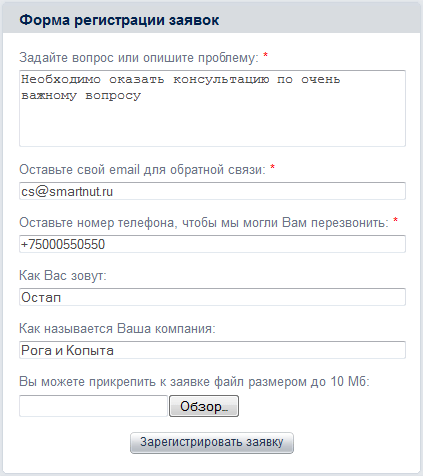Click the red asterisk beside the email label
The image size is (423, 476).
[x=273, y=167]
